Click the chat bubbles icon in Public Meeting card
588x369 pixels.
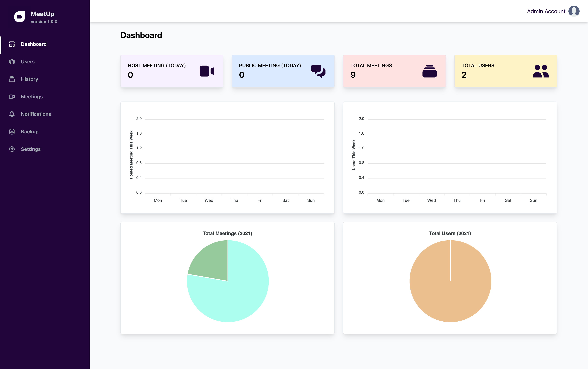(318, 71)
